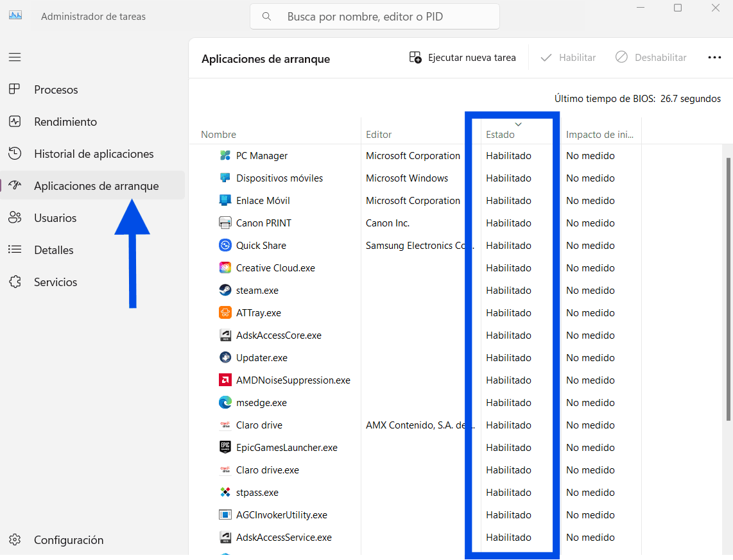Click the AGCInvokerUtility.exe icon
The height and width of the screenshot is (560, 733).
click(225, 514)
